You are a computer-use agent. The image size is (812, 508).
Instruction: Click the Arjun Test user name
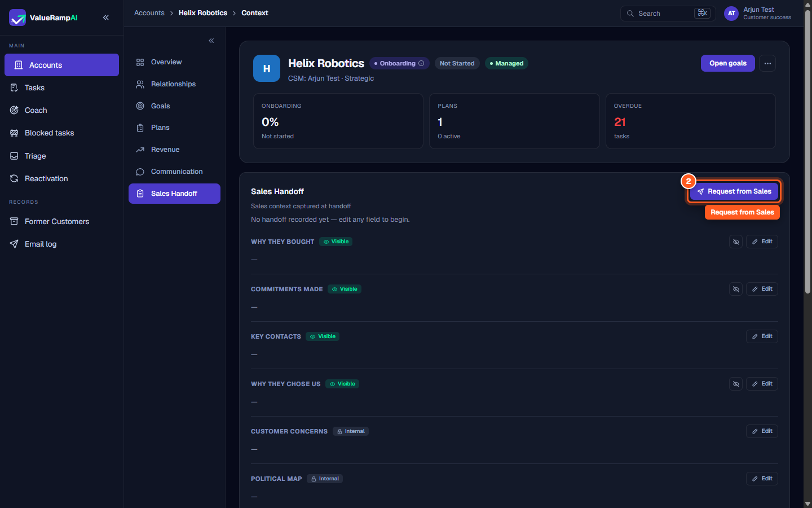pos(758,10)
